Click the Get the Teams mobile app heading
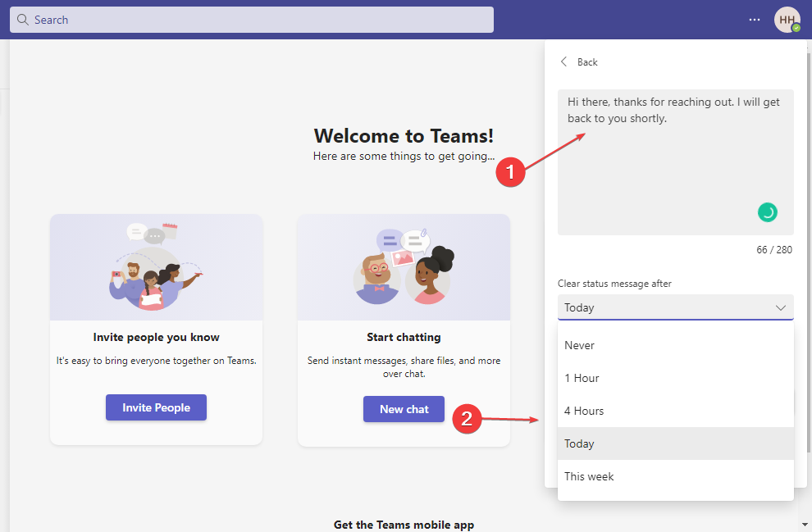The width and height of the screenshot is (812, 532). coord(404,525)
